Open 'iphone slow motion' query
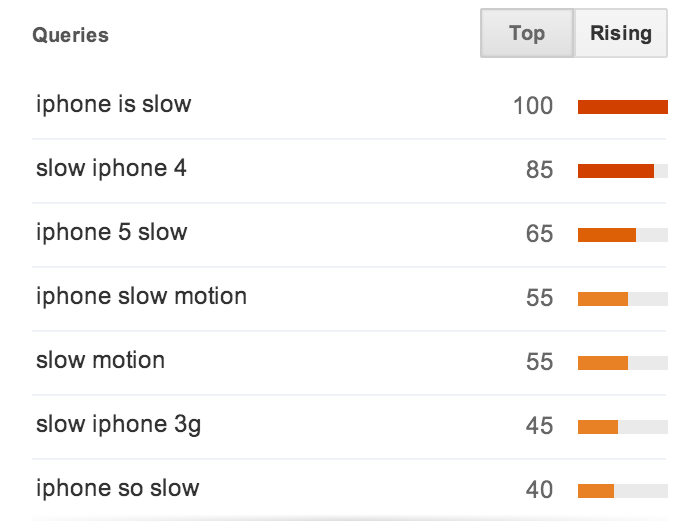 (141, 296)
